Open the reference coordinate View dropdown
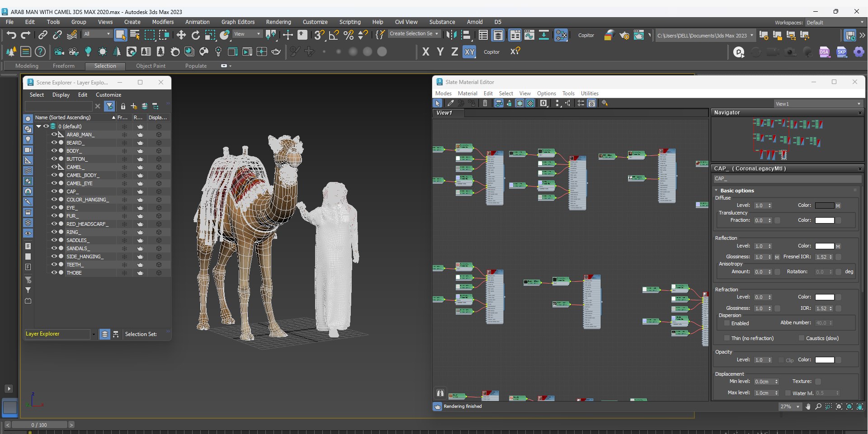868x434 pixels. pos(247,34)
